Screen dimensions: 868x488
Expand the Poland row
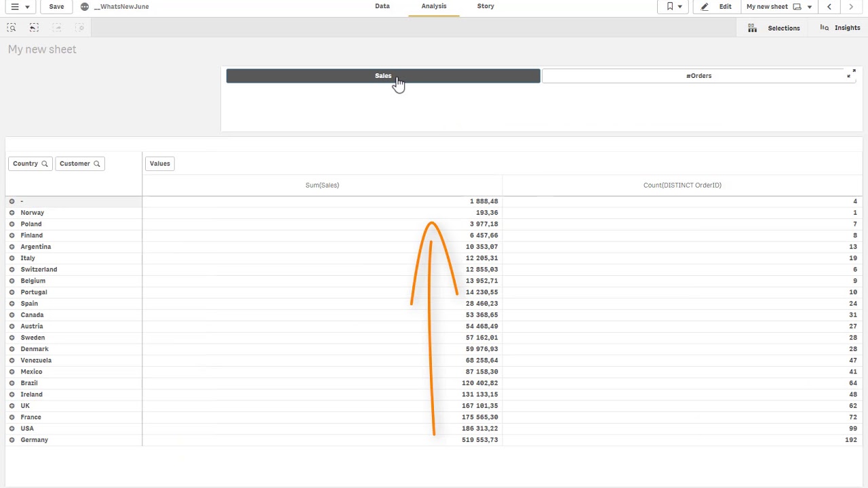point(12,224)
